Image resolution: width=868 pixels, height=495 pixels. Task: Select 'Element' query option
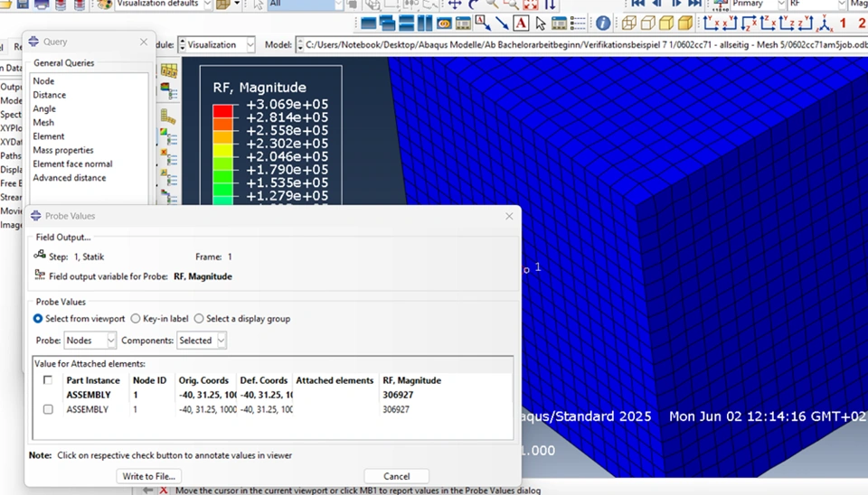[48, 136]
